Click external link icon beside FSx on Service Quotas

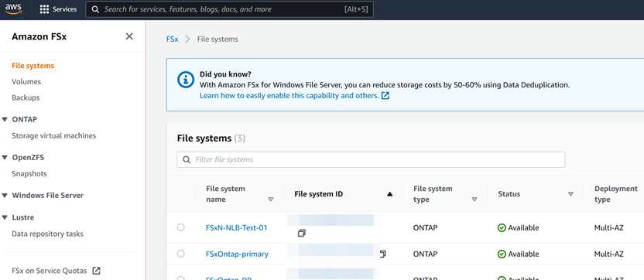tap(96, 271)
